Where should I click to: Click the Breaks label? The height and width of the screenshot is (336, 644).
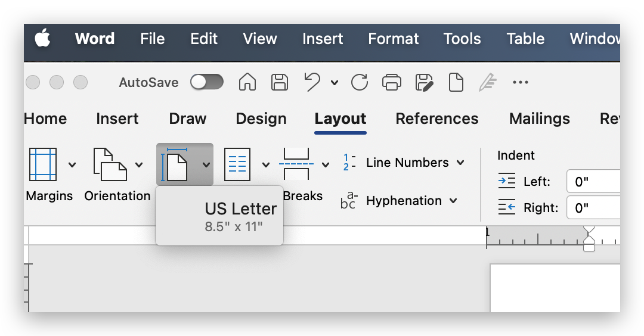(303, 195)
